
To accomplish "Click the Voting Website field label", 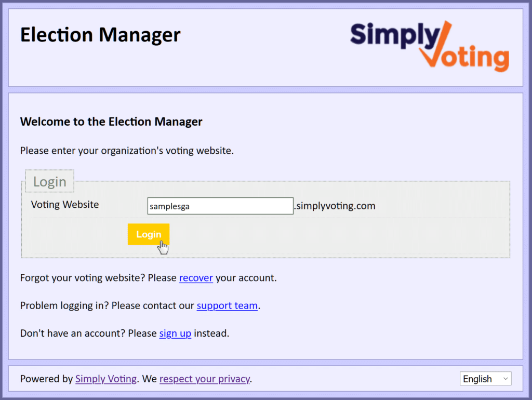I will (65, 205).
